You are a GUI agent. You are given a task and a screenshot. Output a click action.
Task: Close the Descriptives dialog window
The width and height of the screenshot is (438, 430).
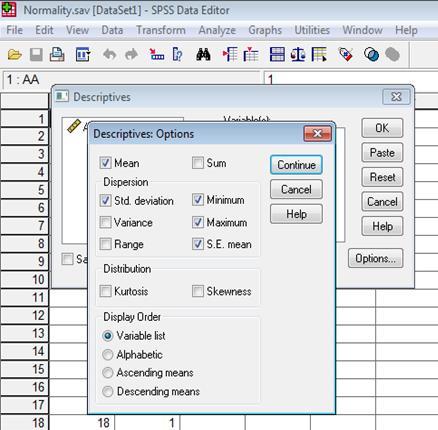click(396, 97)
